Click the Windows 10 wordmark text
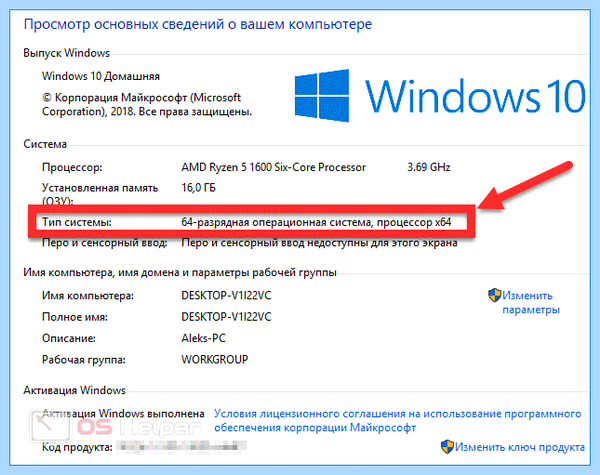The image size is (600, 475). point(475,96)
